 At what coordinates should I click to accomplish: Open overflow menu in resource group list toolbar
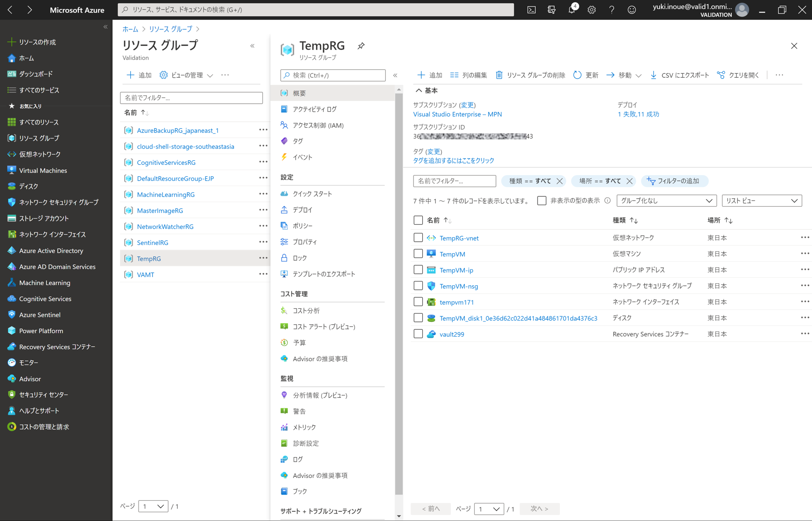coord(225,75)
